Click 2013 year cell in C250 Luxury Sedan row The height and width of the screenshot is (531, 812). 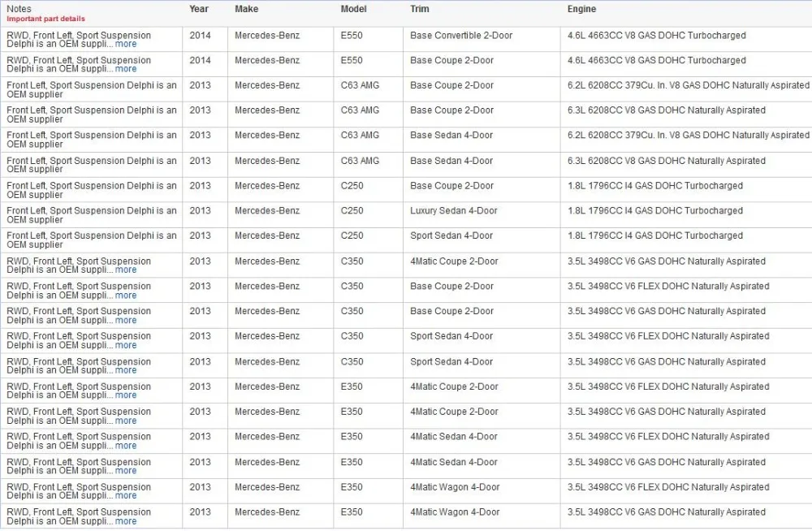coord(200,210)
